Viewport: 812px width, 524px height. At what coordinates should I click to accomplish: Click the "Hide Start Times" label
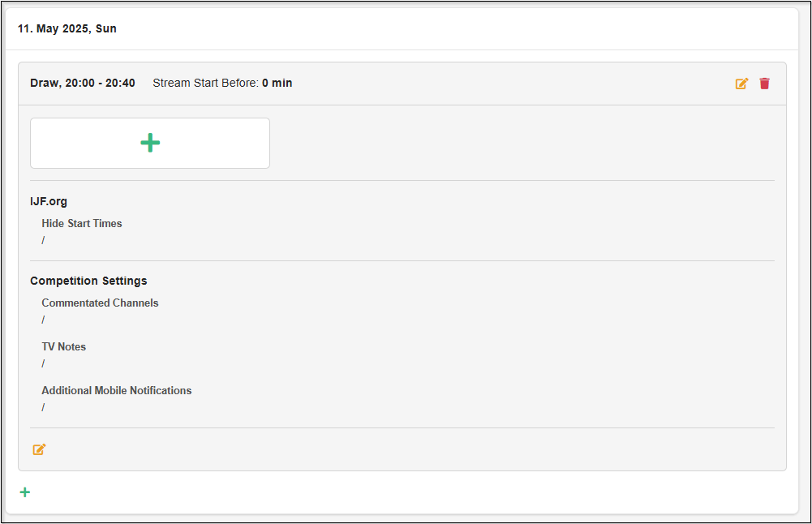(82, 223)
